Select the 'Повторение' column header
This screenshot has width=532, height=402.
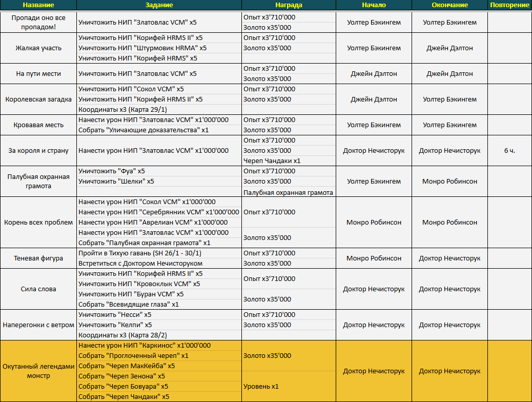pyautogui.click(x=509, y=5)
